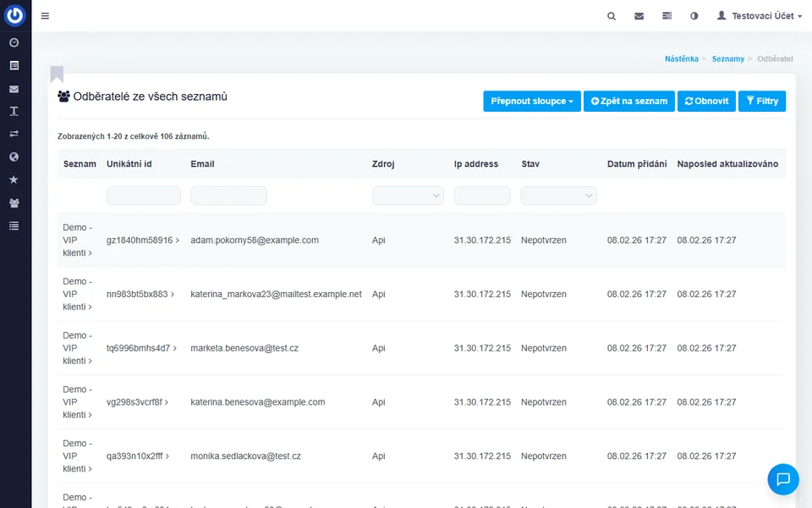Toggle dark/light contrast theme icon

pos(694,16)
